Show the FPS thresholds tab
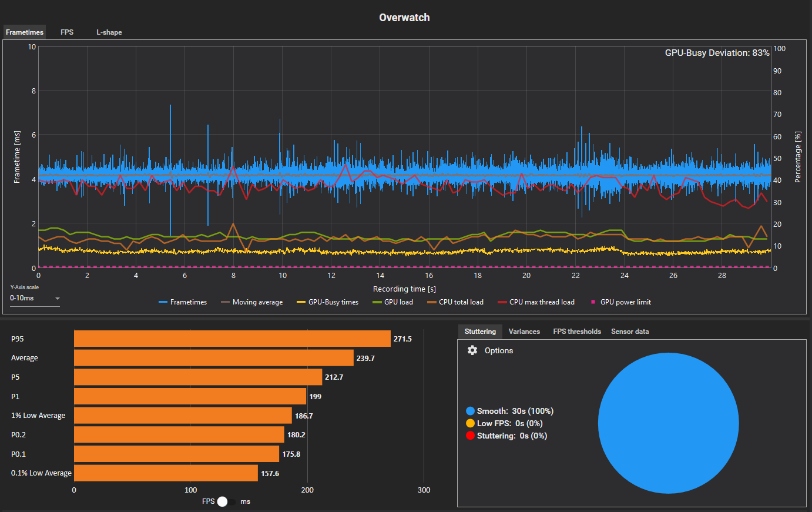This screenshot has width=812, height=512. tap(577, 332)
